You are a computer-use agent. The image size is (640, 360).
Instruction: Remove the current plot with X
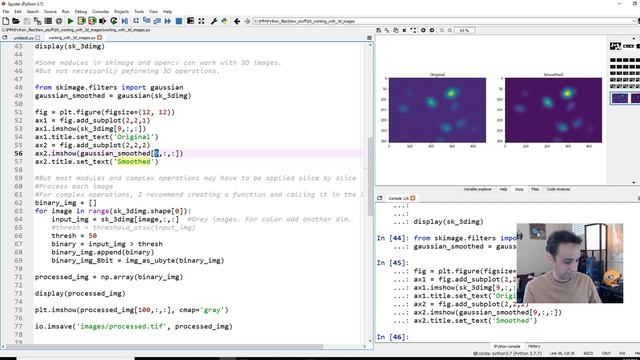pos(404,30)
